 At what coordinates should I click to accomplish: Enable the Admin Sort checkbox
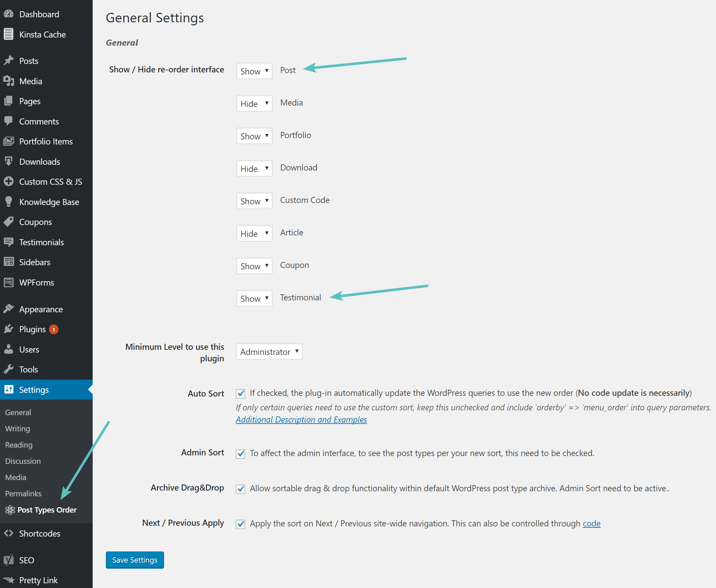point(240,453)
